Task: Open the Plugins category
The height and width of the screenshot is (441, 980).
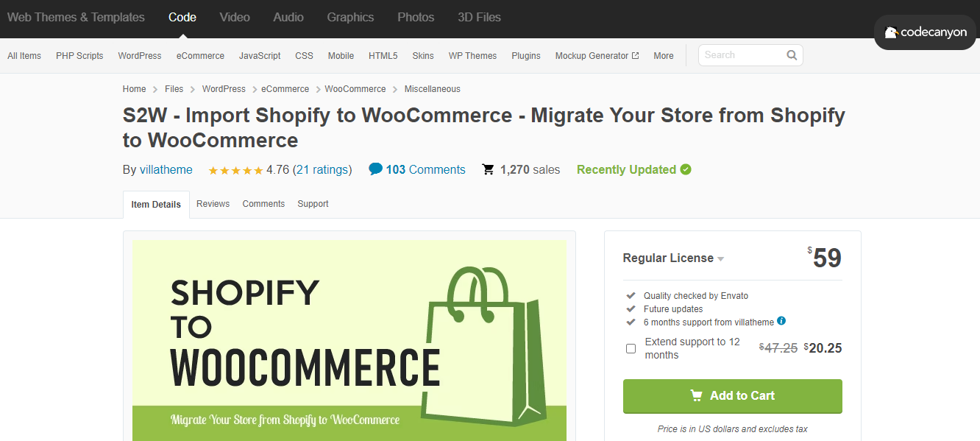Action: click(526, 56)
